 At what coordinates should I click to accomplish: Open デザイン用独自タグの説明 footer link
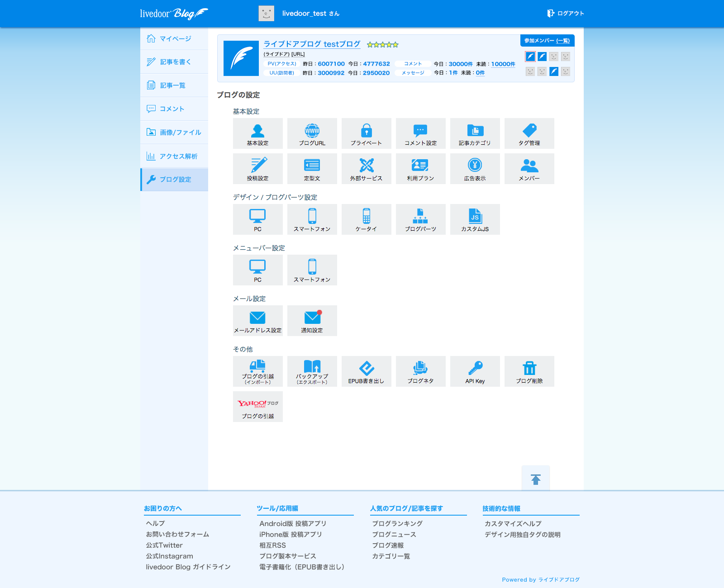coord(523,534)
